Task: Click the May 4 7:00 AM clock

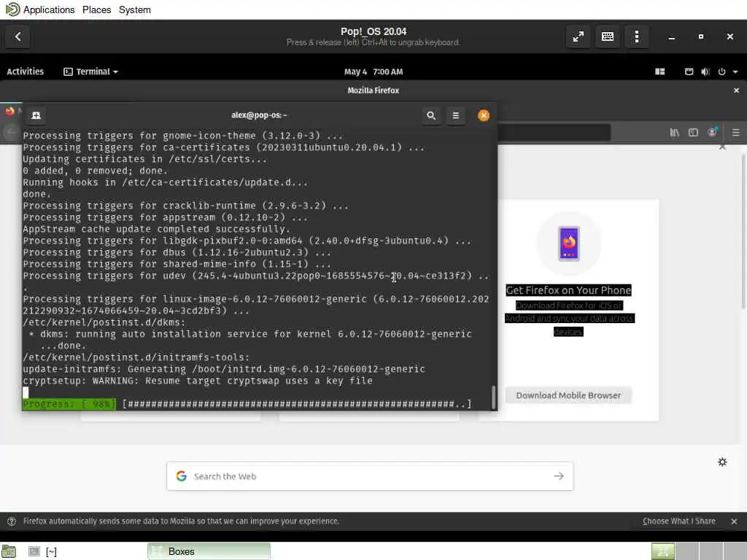Action: (x=373, y=71)
